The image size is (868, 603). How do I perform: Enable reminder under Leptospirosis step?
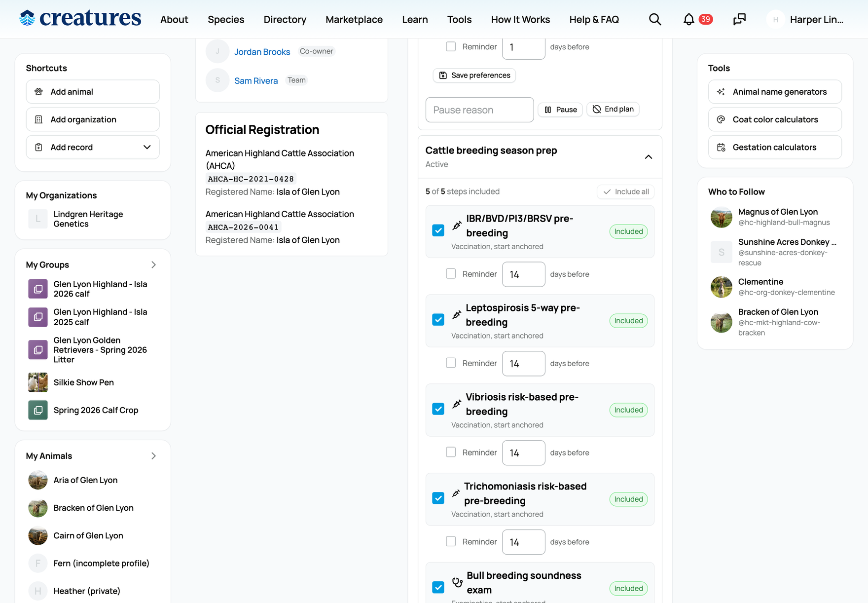pyautogui.click(x=451, y=363)
